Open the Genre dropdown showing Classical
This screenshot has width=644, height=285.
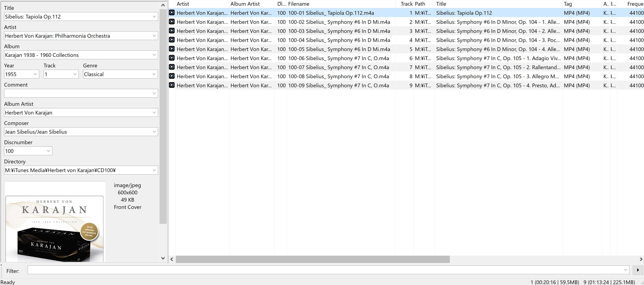click(x=154, y=74)
